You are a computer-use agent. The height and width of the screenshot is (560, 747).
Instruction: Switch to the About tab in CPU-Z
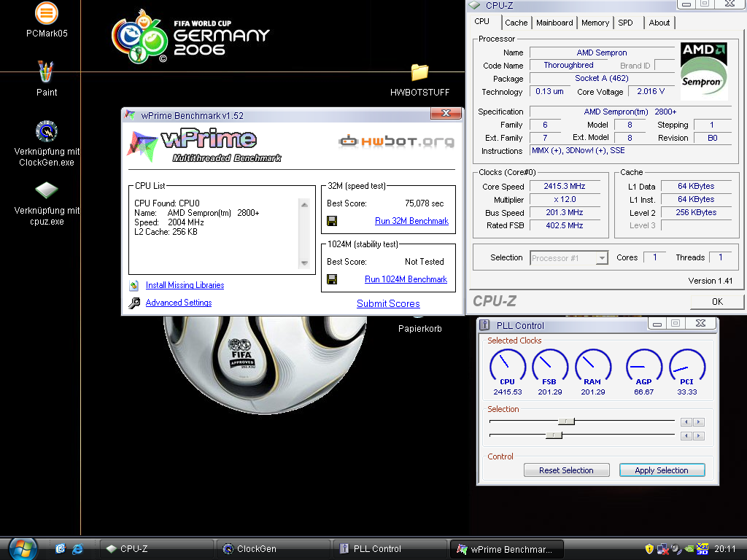click(x=659, y=23)
